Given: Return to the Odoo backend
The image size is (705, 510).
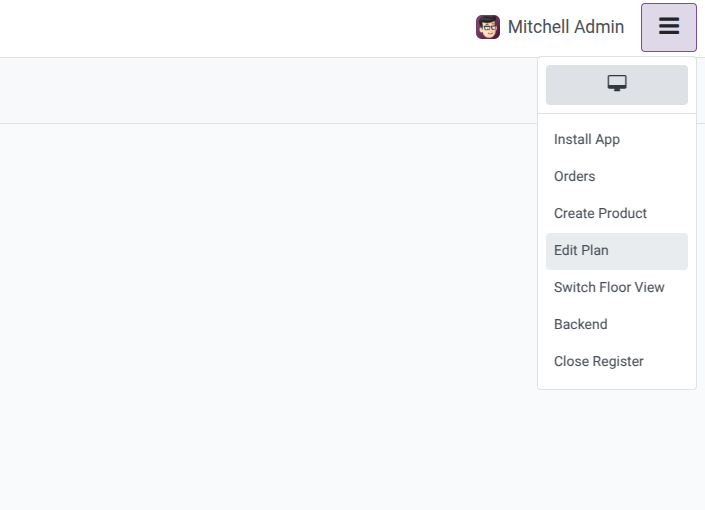Looking at the screenshot, I should pos(581,324).
